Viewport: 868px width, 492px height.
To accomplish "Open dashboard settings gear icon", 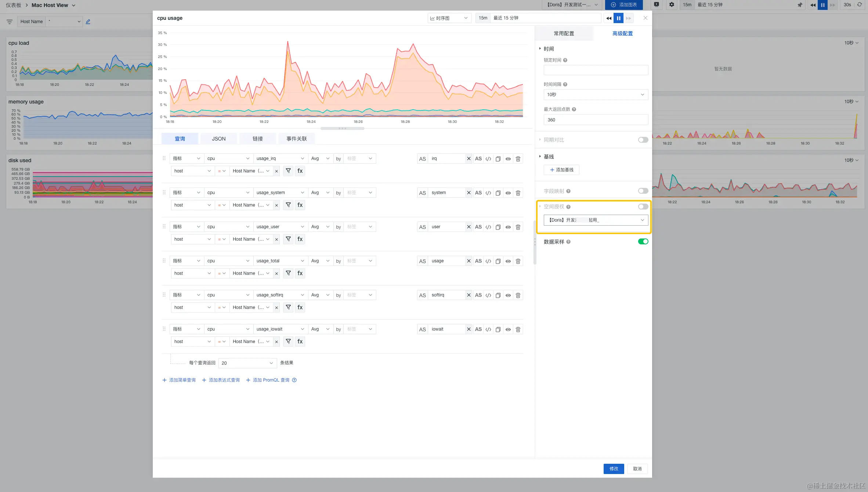I will pos(672,5).
